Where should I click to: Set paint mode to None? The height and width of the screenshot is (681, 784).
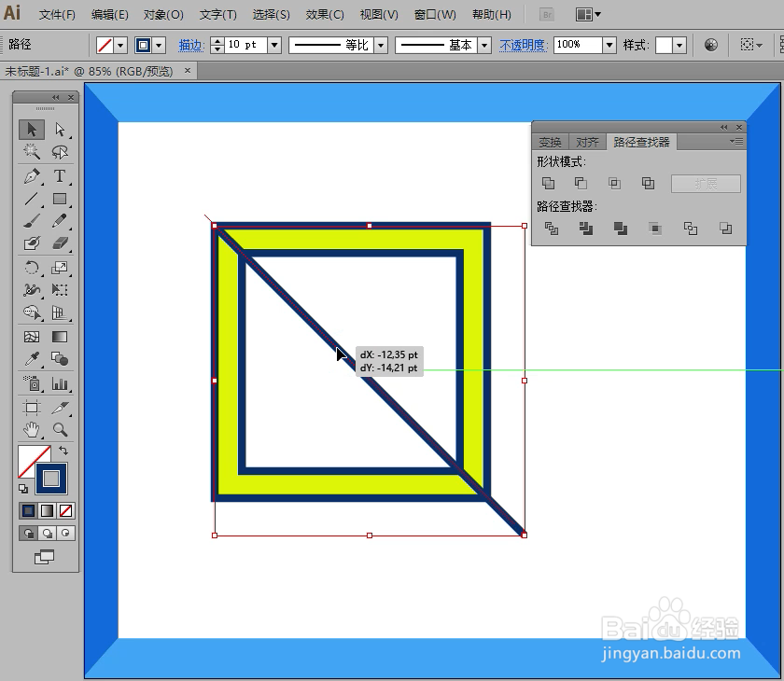[65, 510]
